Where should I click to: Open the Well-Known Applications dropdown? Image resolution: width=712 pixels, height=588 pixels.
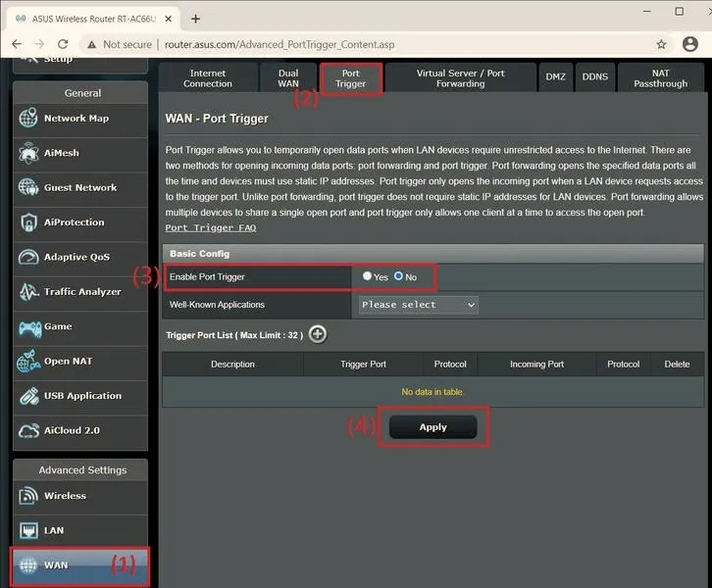(x=418, y=305)
